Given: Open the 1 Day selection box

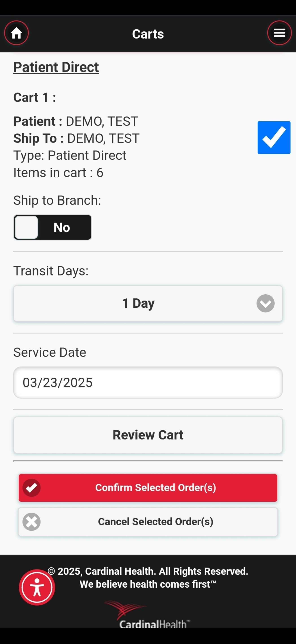Looking at the screenshot, I should pyautogui.click(x=148, y=304).
